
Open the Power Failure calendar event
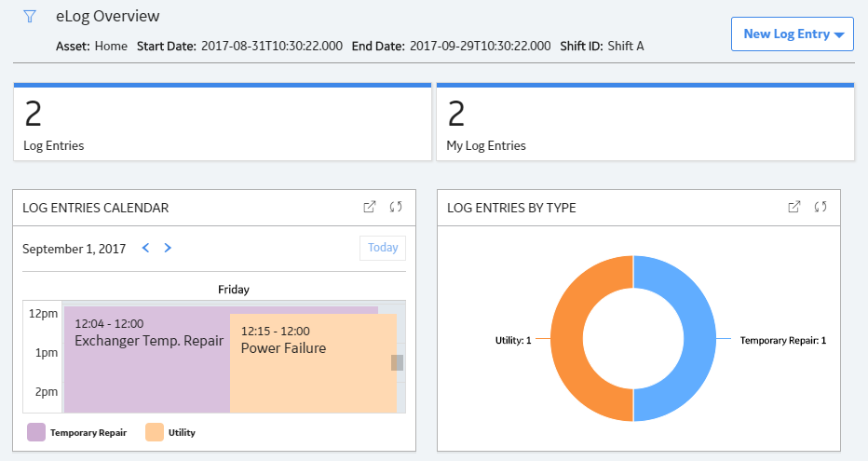313,363
